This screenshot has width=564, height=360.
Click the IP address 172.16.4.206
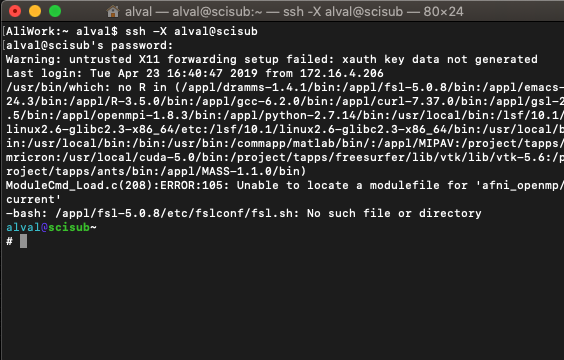tap(342, 73)
